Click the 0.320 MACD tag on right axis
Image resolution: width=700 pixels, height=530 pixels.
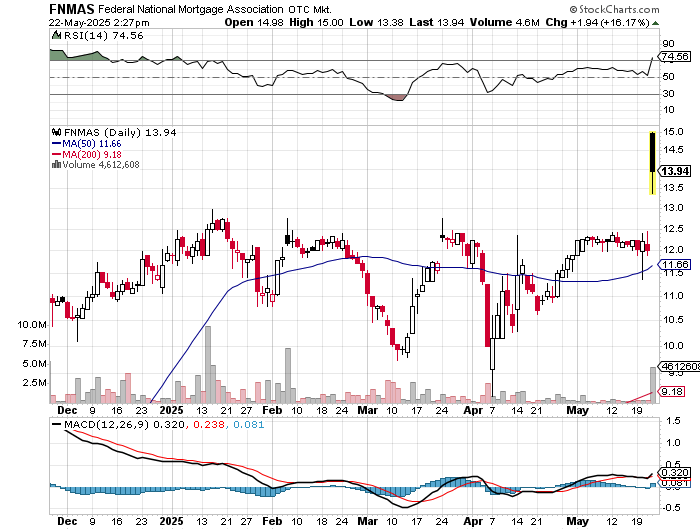(x=675, y=472)
